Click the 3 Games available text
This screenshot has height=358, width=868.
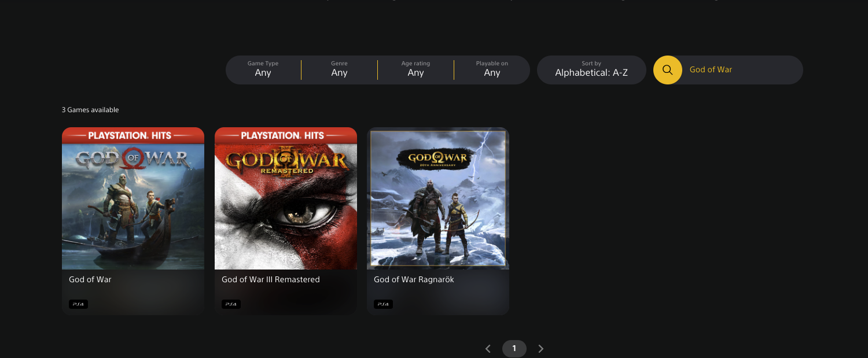point(90,110)
